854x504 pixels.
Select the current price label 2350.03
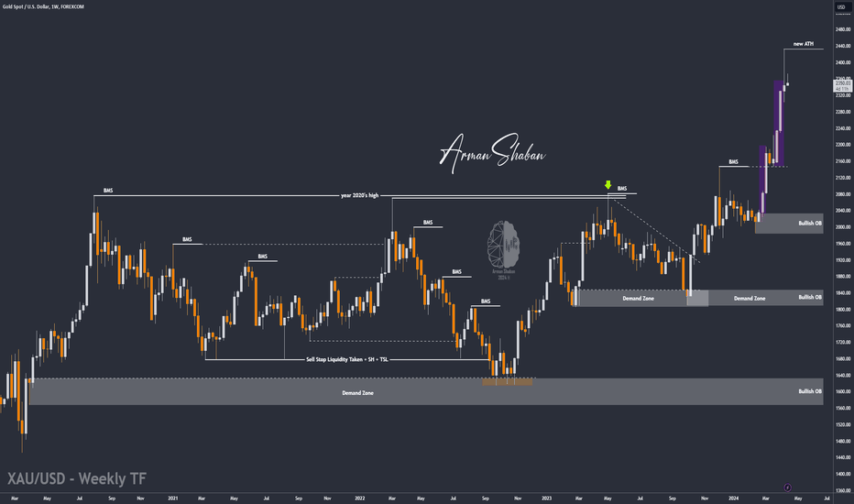pos(842,83)
